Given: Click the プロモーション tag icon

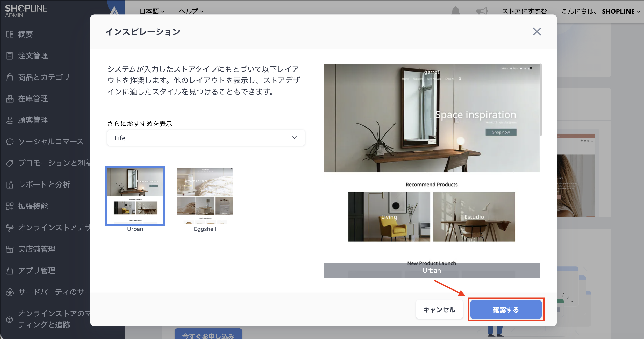Looking at the screenshot, I should pyautogui.click(x=10, y=163).
